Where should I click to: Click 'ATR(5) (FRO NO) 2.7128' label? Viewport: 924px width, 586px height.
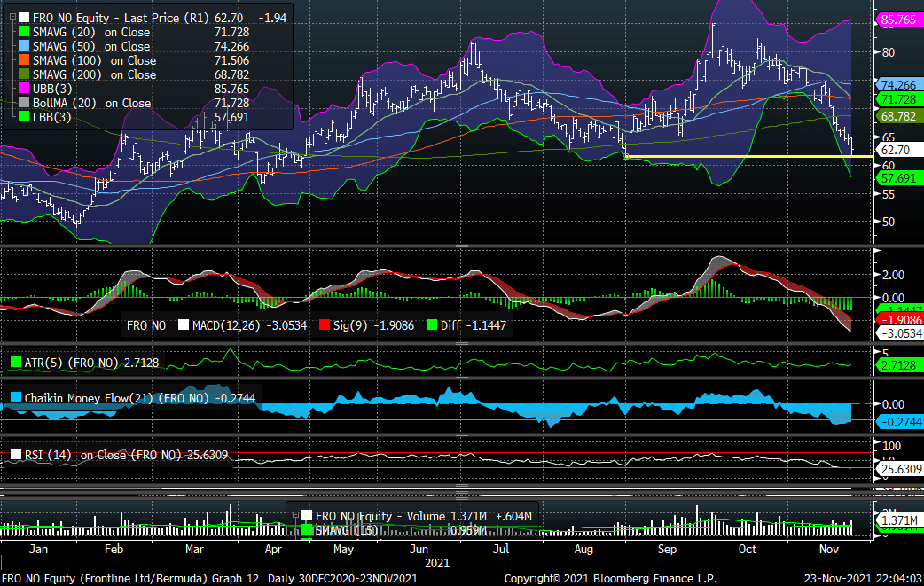[91, 363]
